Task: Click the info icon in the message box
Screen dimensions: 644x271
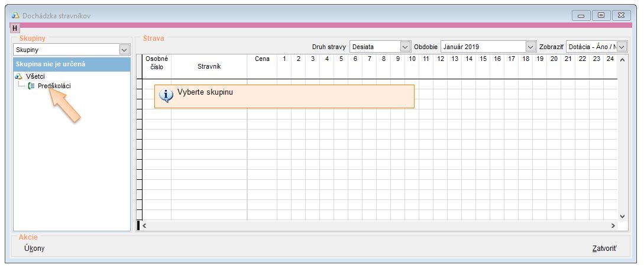Action: 167,95
